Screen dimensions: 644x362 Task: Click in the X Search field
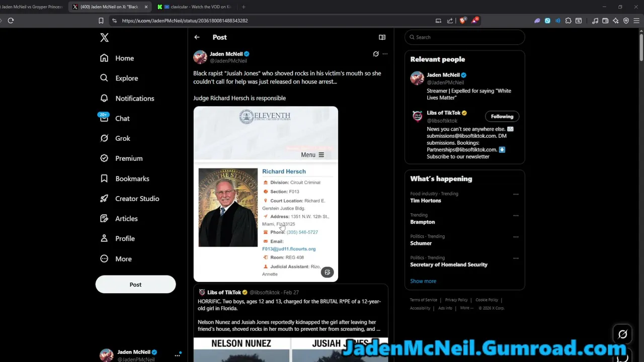coord(465,37)
